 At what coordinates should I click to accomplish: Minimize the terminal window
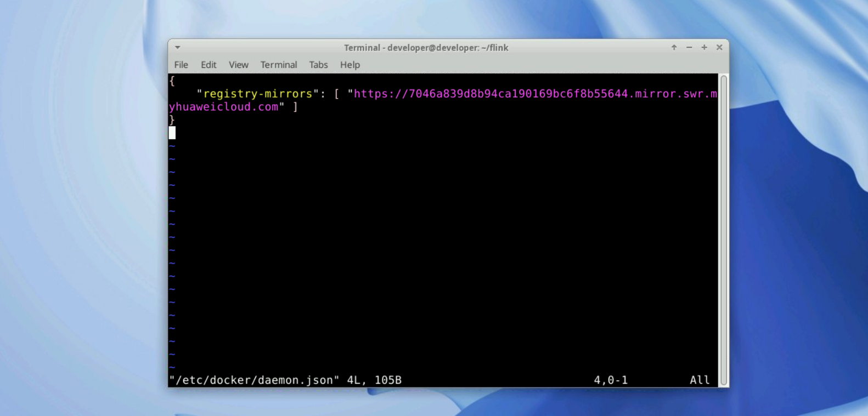[689, 48]
